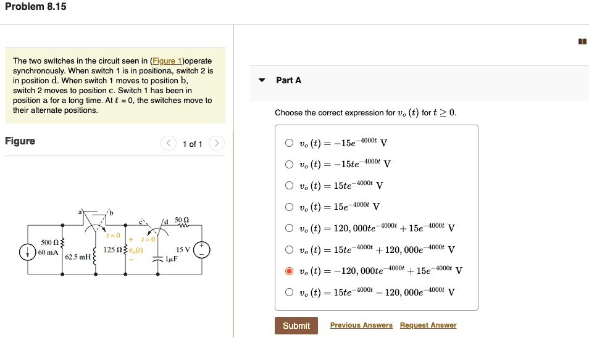Choose the 15te - 120,000e answer option
The width and height of the screenshot is (589, 364).
[x=289, y=292]
